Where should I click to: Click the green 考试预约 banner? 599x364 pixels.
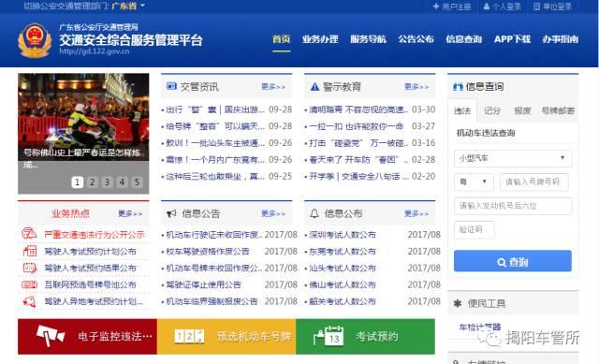click(365, 337)
